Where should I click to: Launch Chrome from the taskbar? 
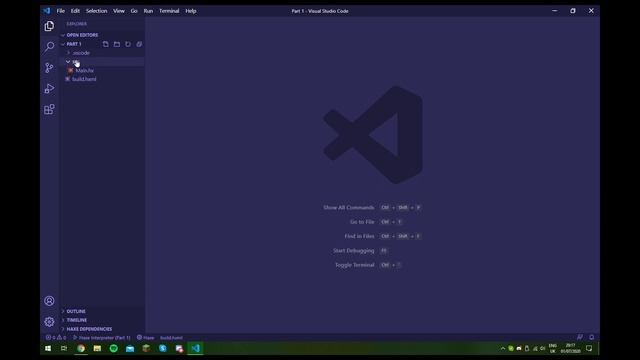coord(81,348)
